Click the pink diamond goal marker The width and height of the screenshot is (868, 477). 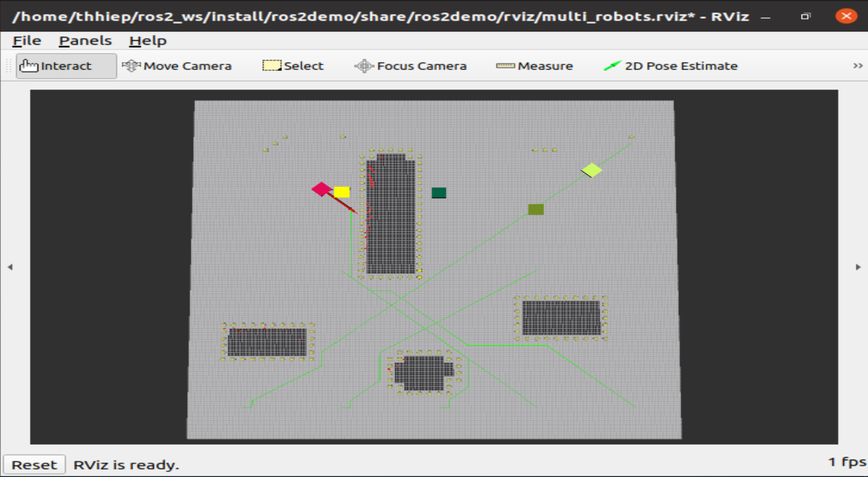point(321,189)
